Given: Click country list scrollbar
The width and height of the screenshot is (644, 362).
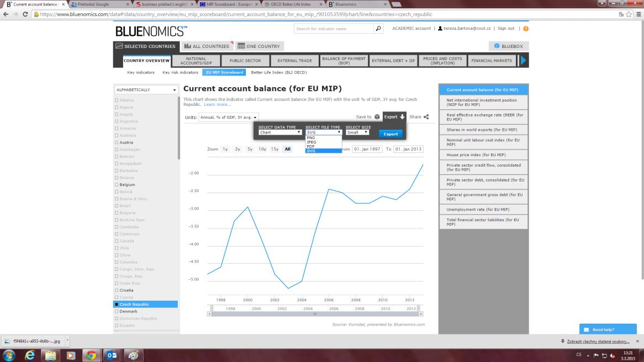Looking at the screenshot, I should pos(178,128).
